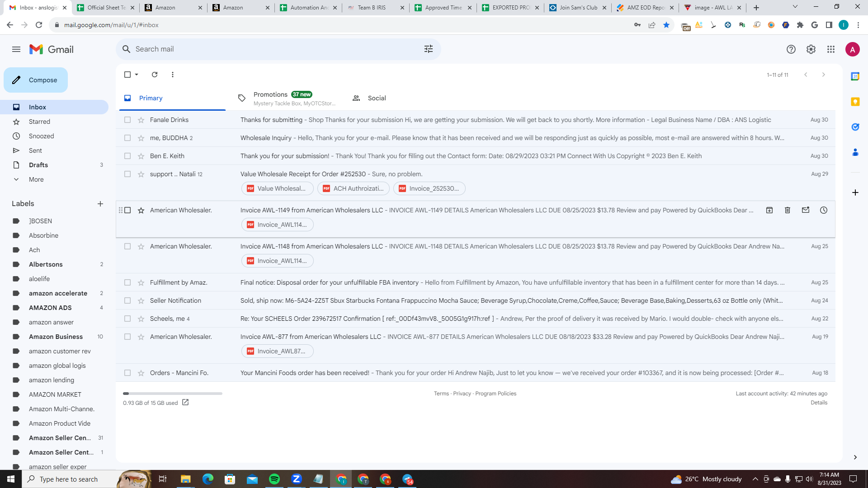The width and height of the screenshot is (868, 488).
Task: Open Chrome tab search dropdown
Action: 795,7
